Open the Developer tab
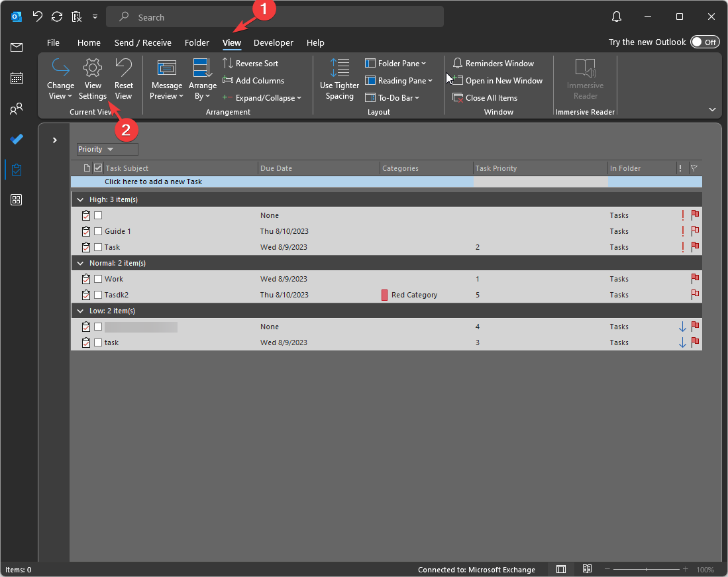The height and width of the screenshot is (577, 728). (273, 42)
